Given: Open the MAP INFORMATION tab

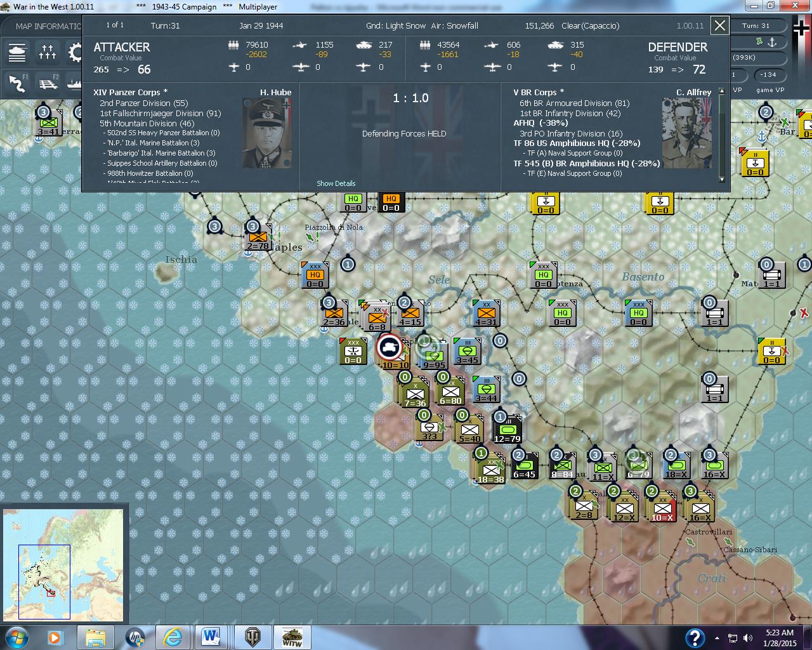Looking at the screenshot, I should pos(49,26).
